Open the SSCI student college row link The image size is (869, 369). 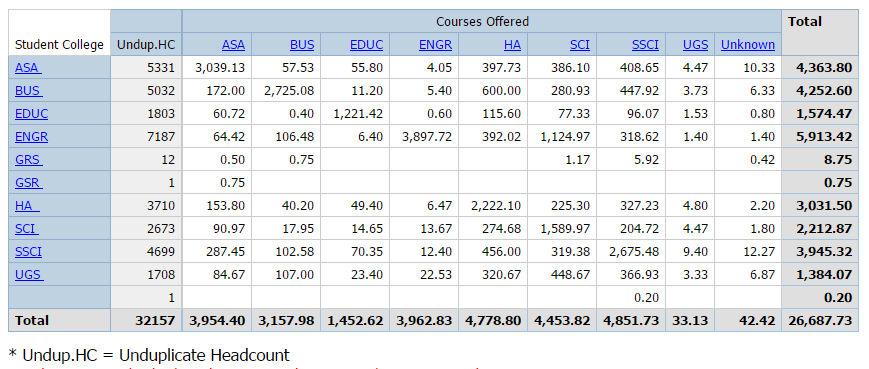point(28,252)
